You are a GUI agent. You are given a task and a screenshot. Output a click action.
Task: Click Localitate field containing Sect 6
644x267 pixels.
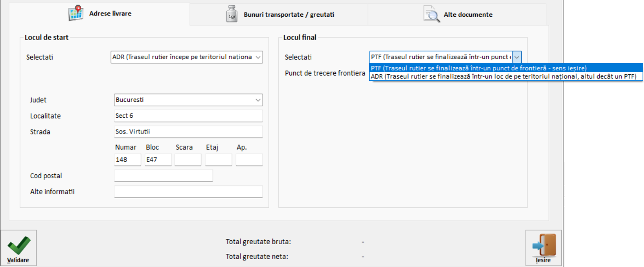pos(189,116)
